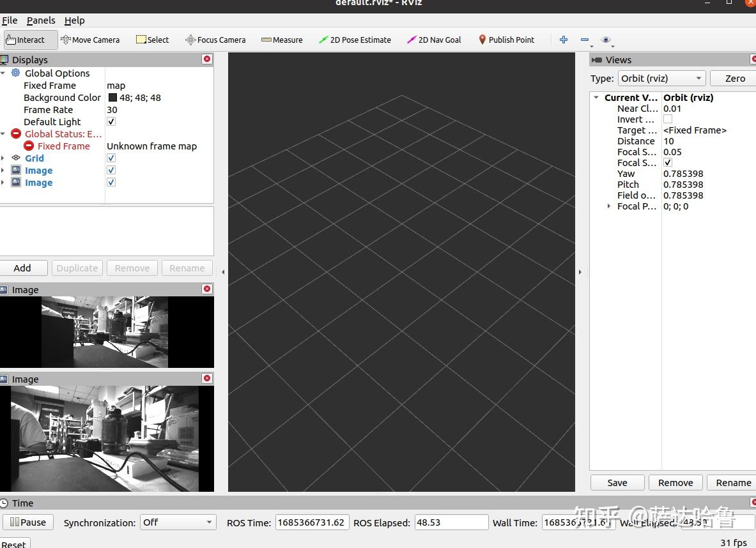Pick the Measure tool
This screenshot has width=756, height=548.
coord(282,40)
